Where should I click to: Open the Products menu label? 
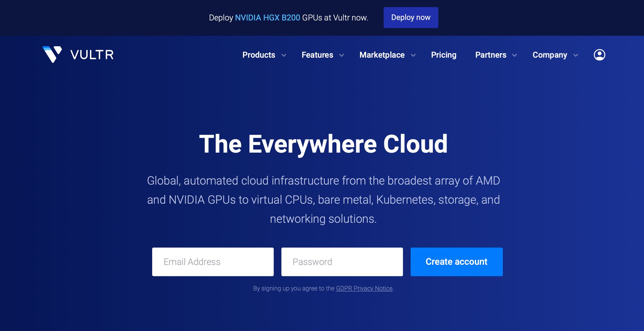(258, 55)
